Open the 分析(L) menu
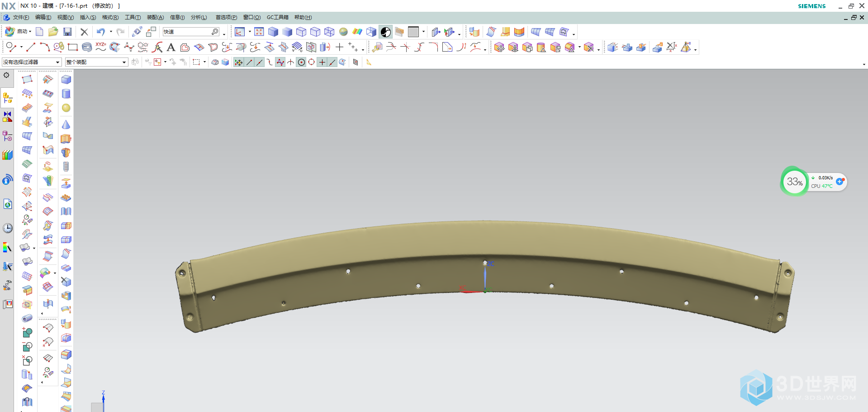The width and height of the screenshot is (868, 412). [199, 17]
